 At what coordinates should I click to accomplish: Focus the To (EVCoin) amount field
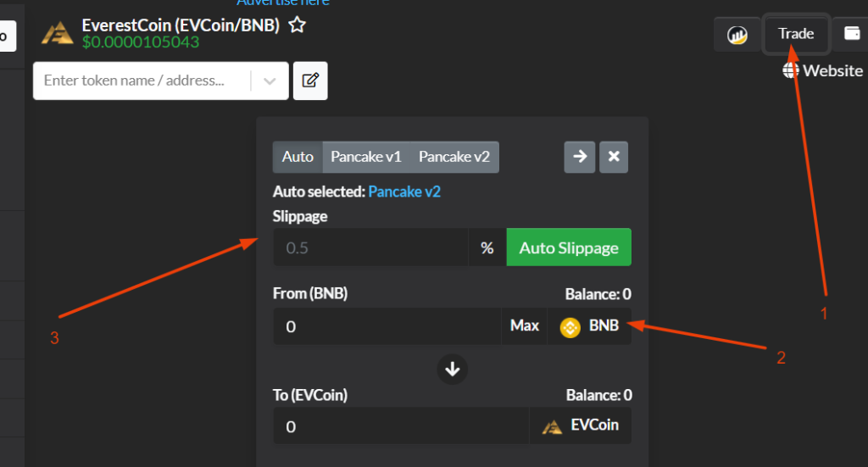(x=401, y=426)
